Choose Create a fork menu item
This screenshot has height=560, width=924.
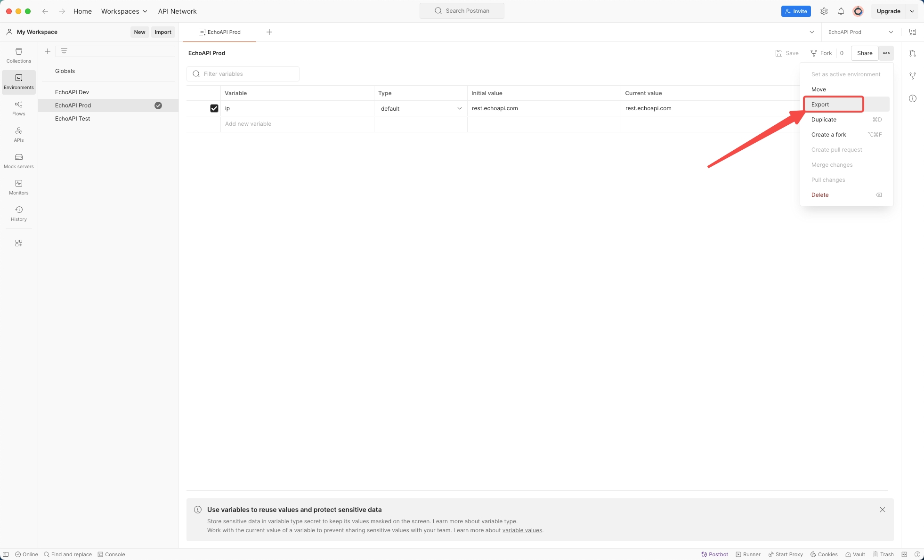coord(847,135)
